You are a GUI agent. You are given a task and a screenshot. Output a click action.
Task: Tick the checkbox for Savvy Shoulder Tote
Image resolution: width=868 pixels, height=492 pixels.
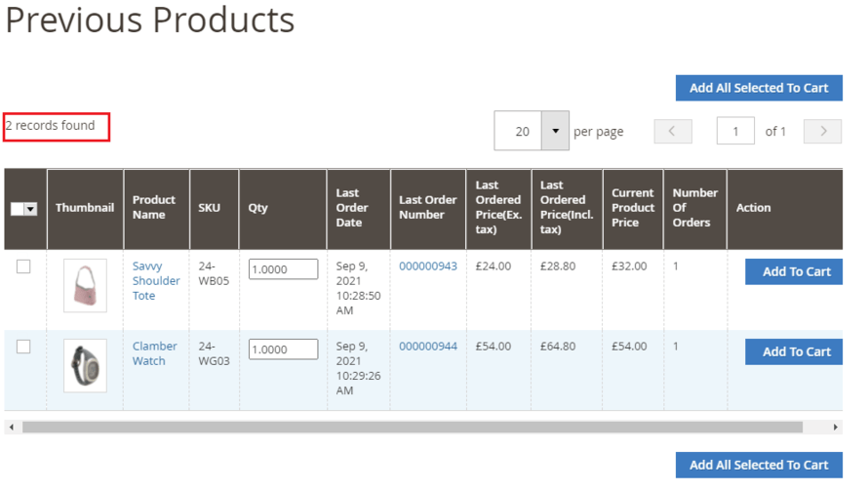pos(23,266)
